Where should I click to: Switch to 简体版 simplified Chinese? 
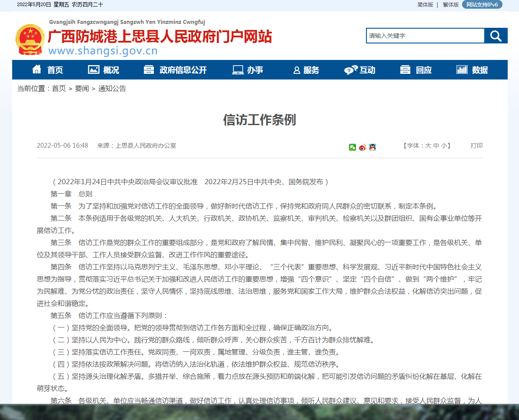(x=426, y=5)
